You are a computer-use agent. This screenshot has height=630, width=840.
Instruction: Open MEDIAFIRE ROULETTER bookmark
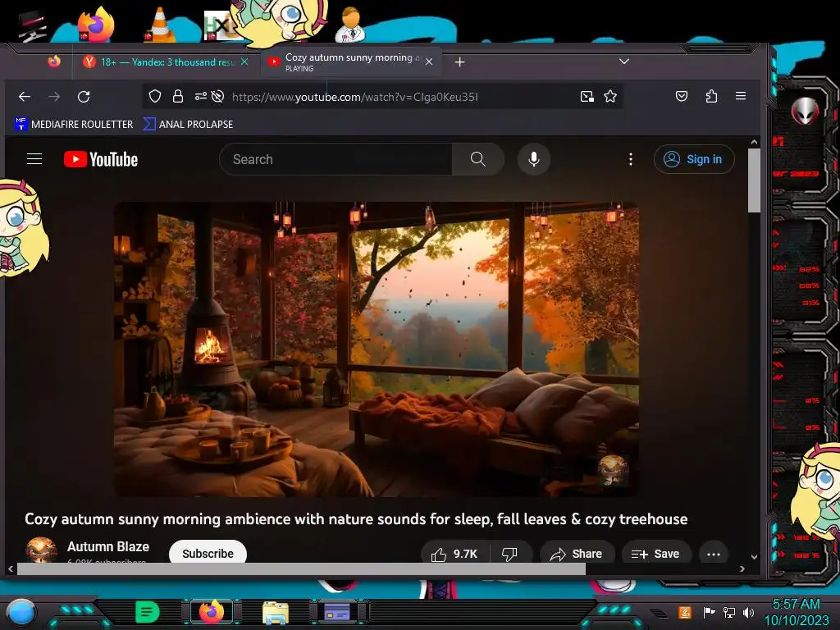click(x=74, y=125)
